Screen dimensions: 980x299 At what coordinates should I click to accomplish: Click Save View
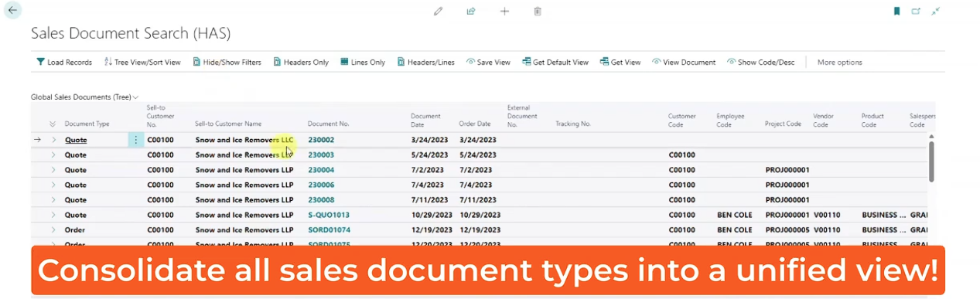[488, 63]
